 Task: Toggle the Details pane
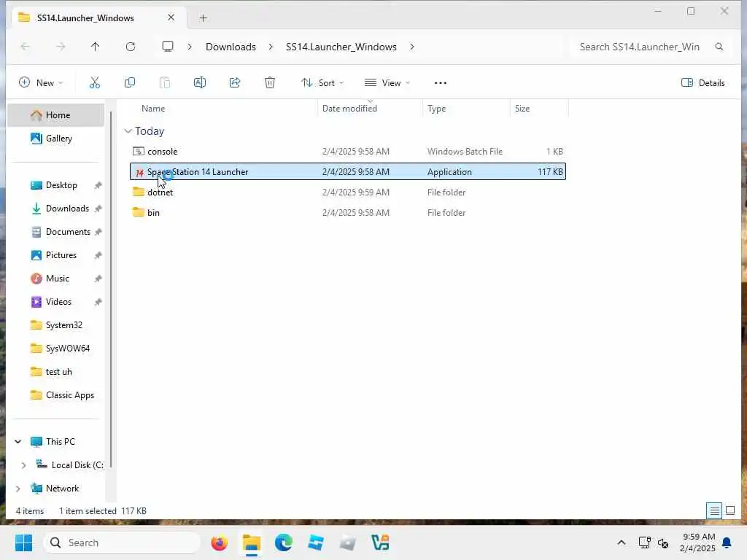tap(703, 83)
